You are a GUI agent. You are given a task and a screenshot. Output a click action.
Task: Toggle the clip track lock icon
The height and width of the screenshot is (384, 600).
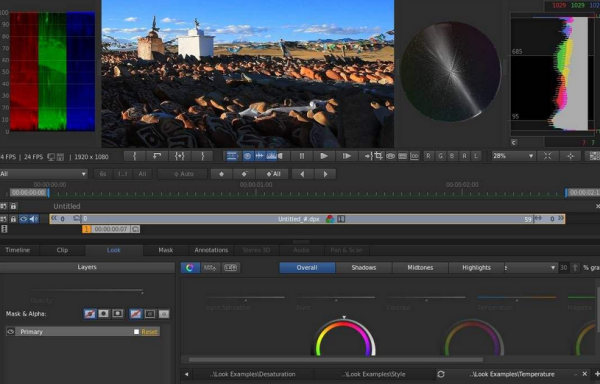13,219
